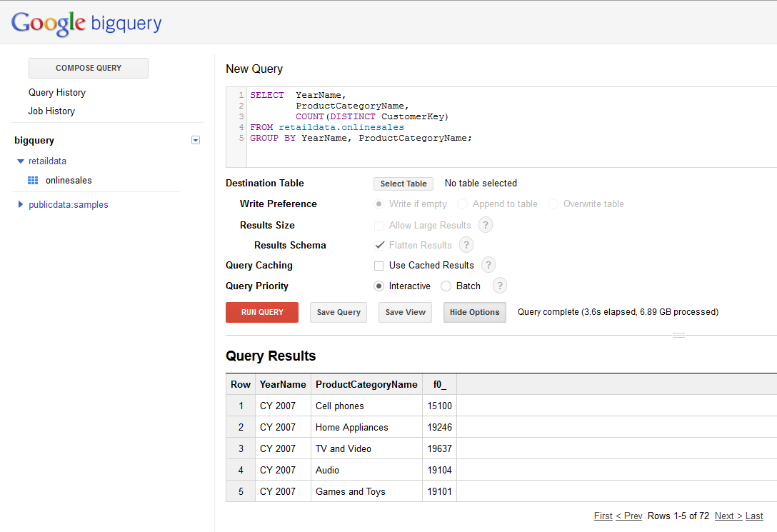Go to Prev results page
The height and width of the screenshot is (532, 777).
[x=629, y=516]
